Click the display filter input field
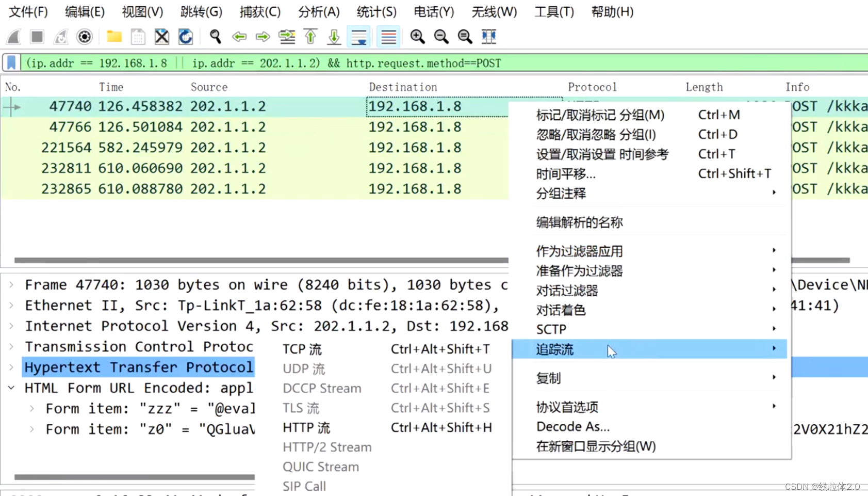 click(444, 63)
